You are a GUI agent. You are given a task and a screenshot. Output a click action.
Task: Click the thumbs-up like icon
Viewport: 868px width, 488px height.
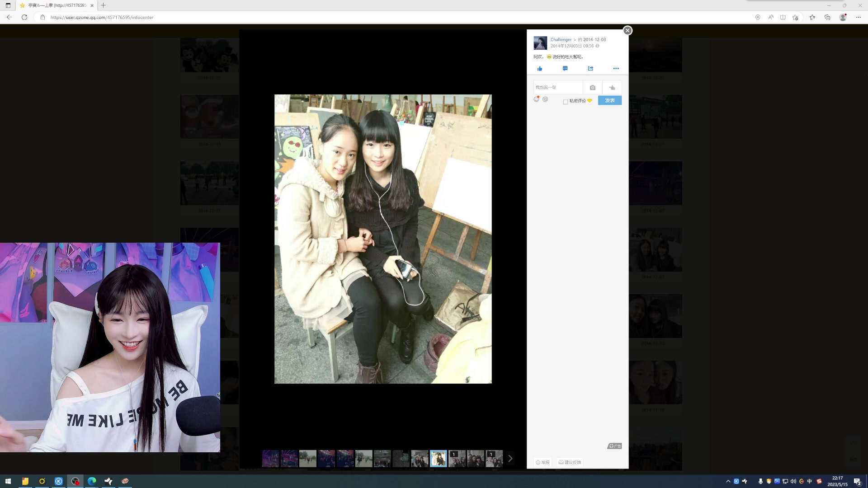point(539,69)
